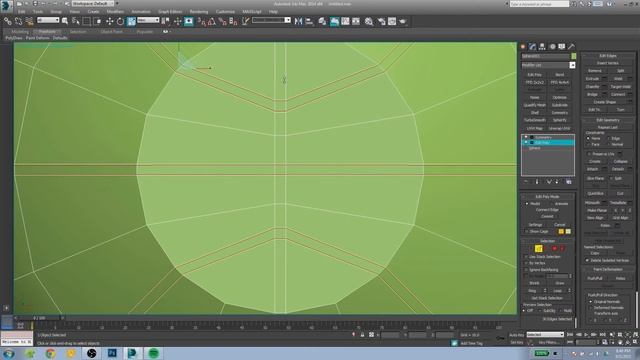640x360 pixels.
Task: Open the Render Setup icon
Action: [382, 21]
